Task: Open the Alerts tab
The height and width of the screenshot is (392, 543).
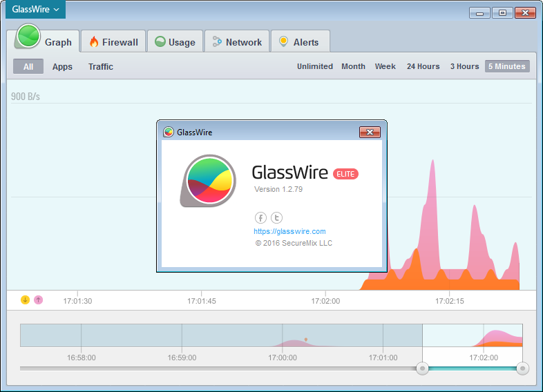Action: (x=301, y=42)
